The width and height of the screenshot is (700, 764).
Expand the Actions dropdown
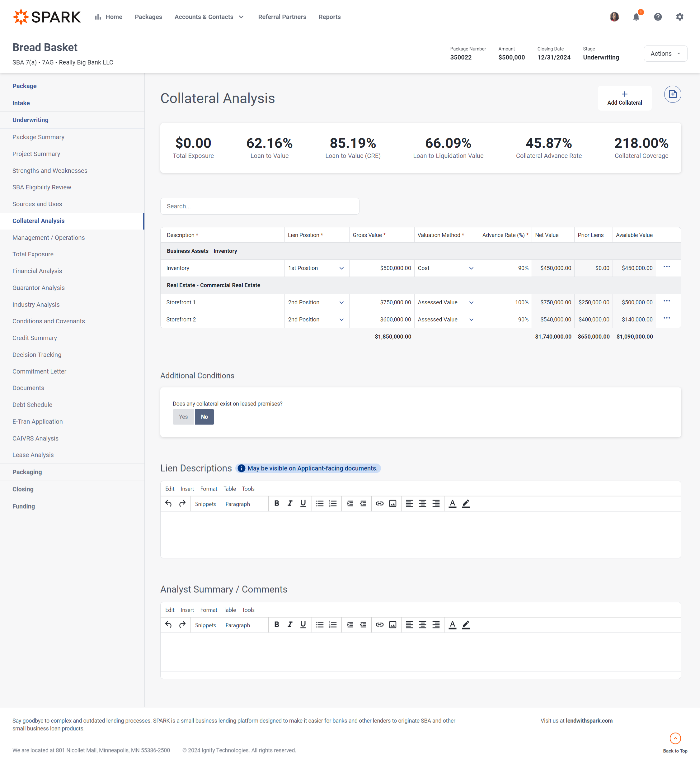point(665,54)
